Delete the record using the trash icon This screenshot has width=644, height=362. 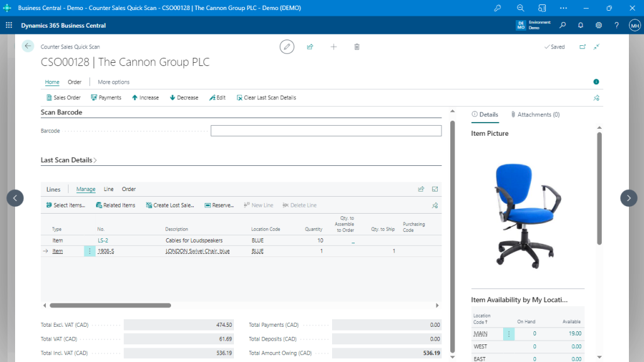[x=357, y=47]
